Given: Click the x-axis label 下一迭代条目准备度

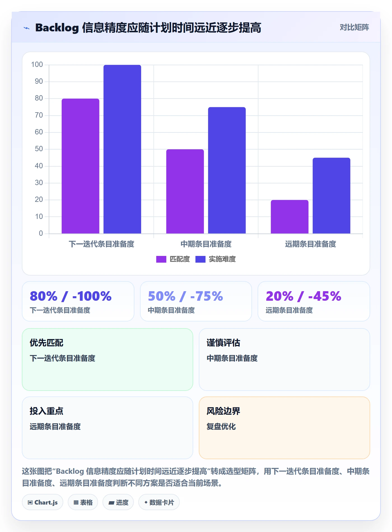Looking at the screenshot, I should point(101,244).
